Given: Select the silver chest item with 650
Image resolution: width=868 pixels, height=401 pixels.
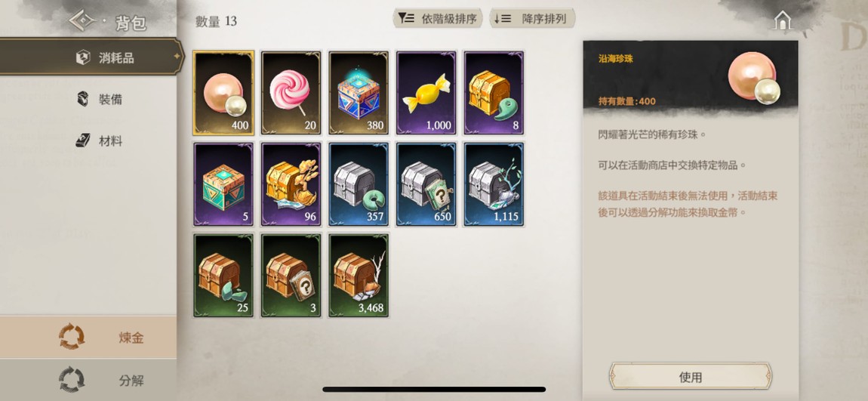Looking at the screenshot, I should point(426,184).
